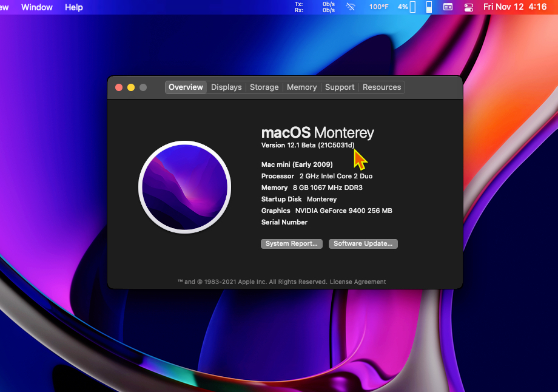Image resolution: width=558 pixels, height=392 pixels.
Task: Open the Memory tab
Action: (x=302, y=87)
